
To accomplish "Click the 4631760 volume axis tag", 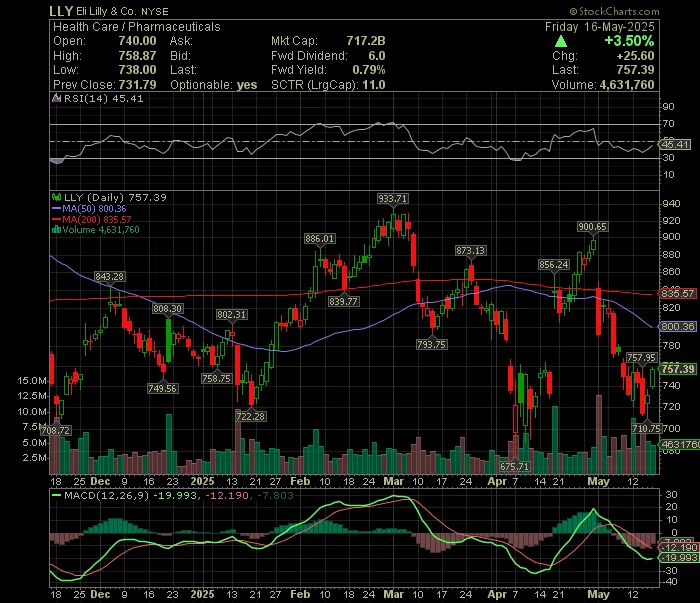I will (679, 445).
